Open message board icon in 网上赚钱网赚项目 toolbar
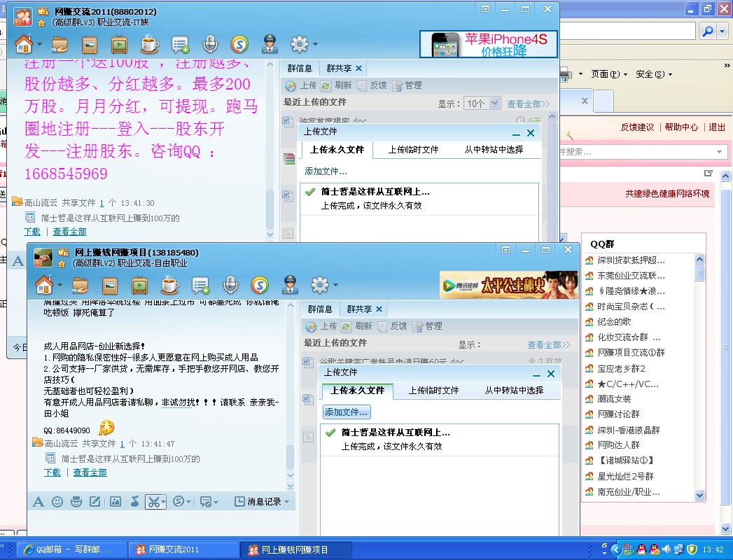The image size is (733, 560). [200, 286]
